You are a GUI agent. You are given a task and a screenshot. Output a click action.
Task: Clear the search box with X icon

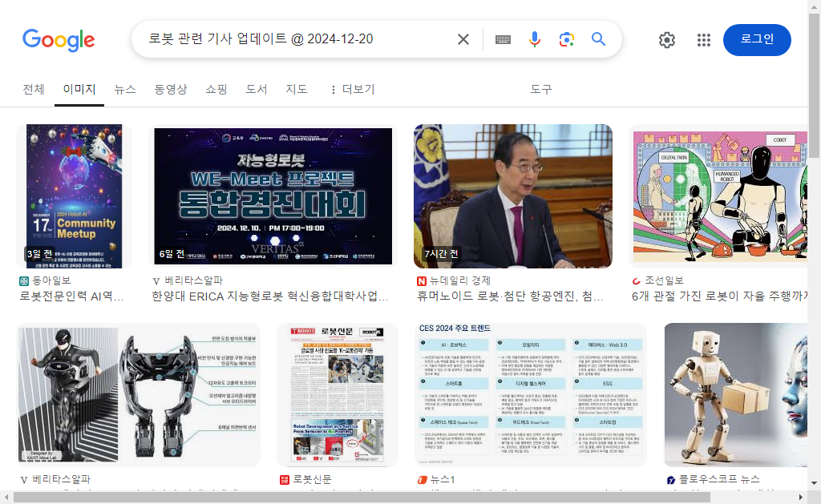(463, 39)
